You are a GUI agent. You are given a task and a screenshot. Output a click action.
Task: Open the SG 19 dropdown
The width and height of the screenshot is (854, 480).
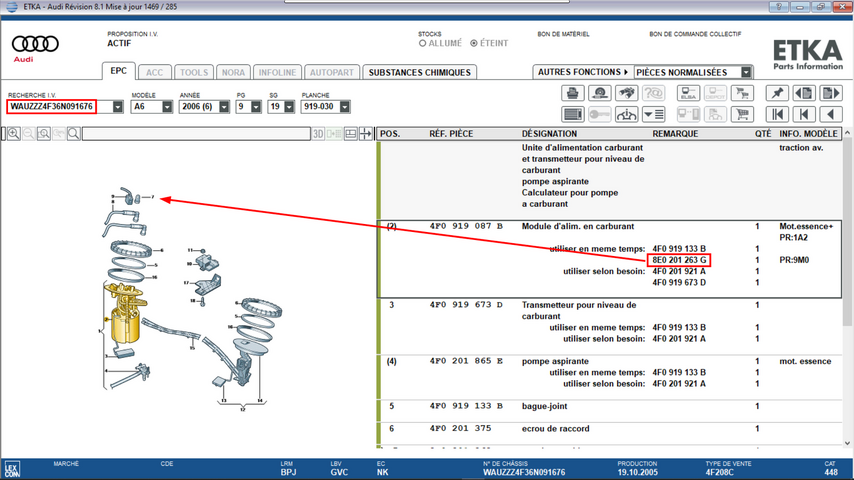tap(289, 107)
